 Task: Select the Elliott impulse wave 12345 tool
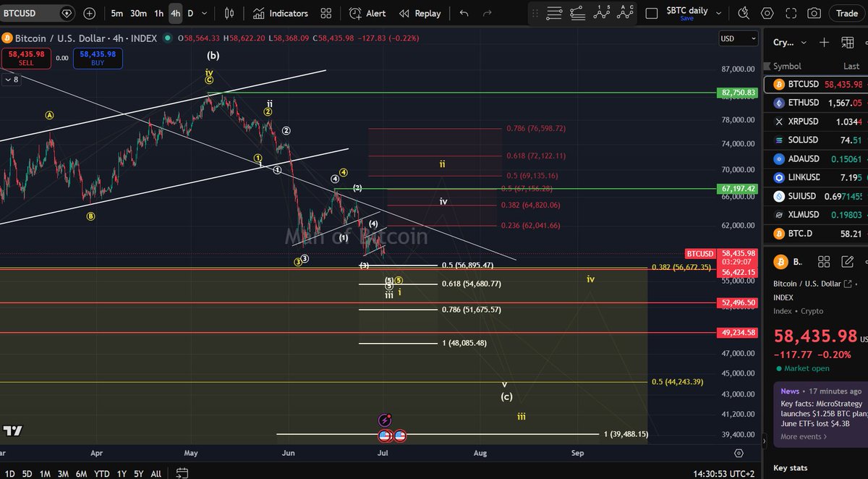[x=602, y=12]
